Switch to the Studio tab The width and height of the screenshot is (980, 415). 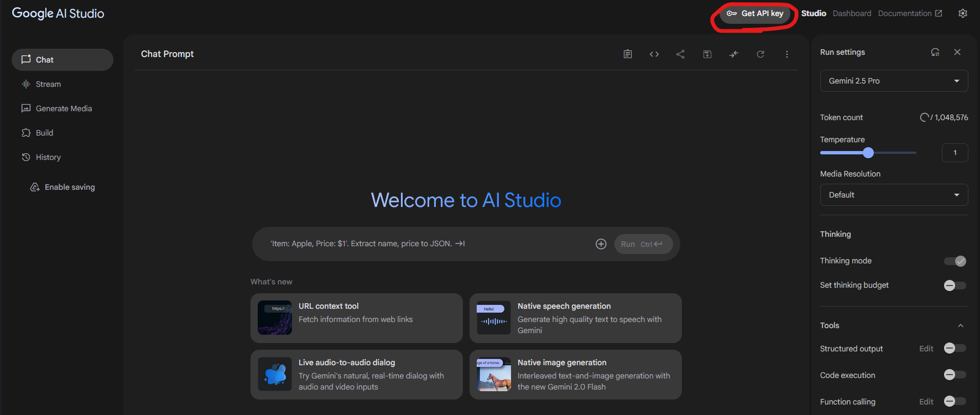[x=814, y=13]
